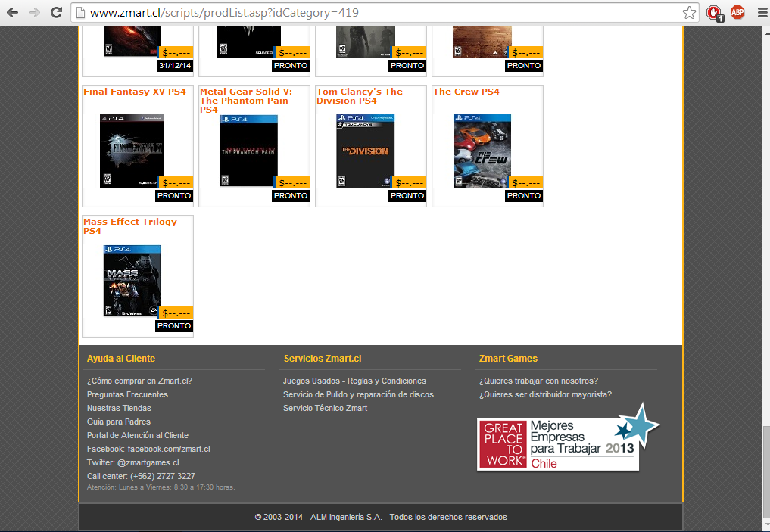This screenshot has height=532, width=770.
Task: Click the price tag on The Division
Action: click(x=408, y=182)
